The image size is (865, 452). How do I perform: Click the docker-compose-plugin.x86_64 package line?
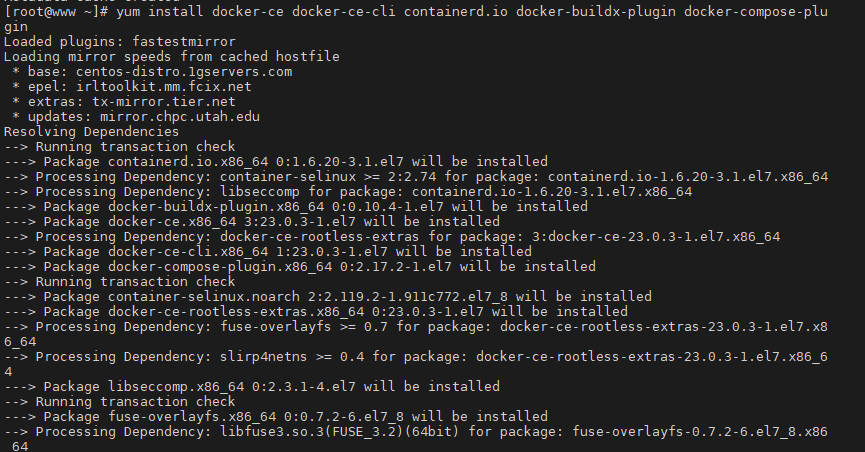click(300, 266)
